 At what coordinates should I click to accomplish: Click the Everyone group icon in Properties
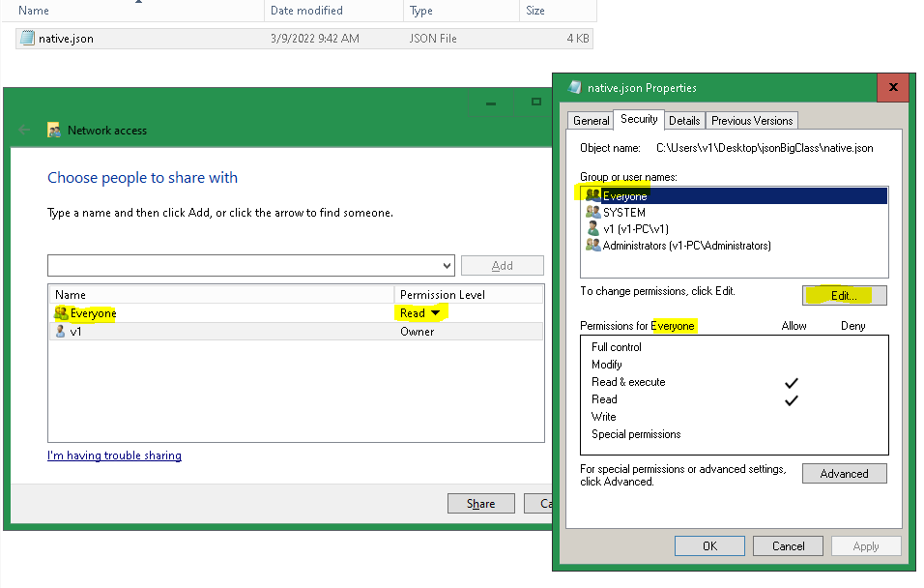coord(592,195)
